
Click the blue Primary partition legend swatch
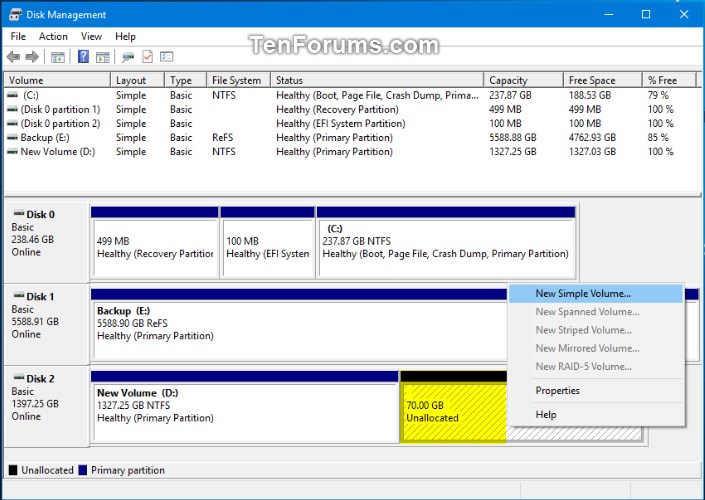[82, 470]
